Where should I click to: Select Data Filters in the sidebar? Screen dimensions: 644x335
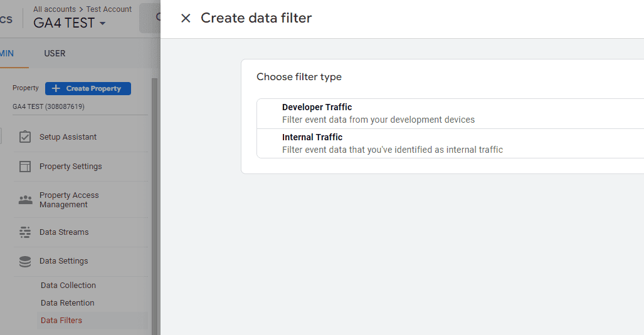point(61,321)
